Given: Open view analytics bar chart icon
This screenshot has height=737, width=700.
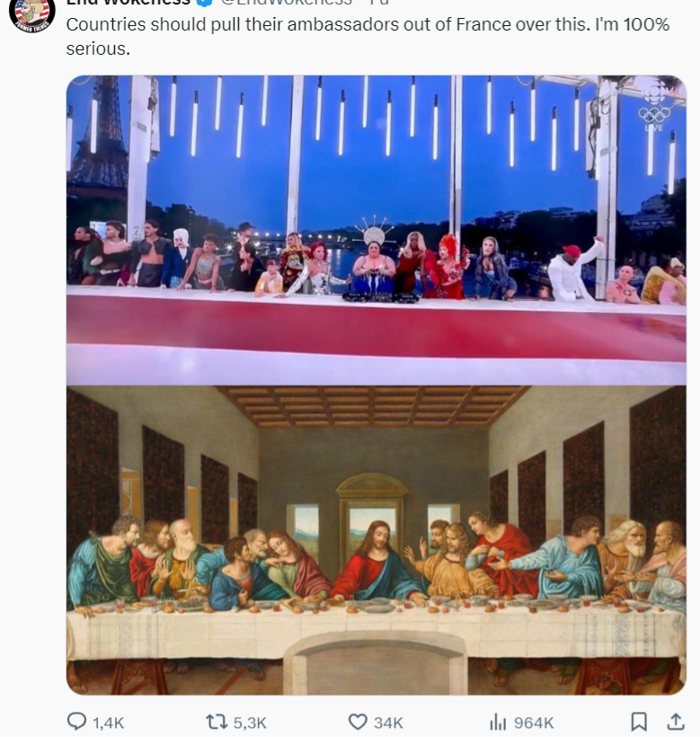Looking at the screenshot, I should click(x=498, y=722).
